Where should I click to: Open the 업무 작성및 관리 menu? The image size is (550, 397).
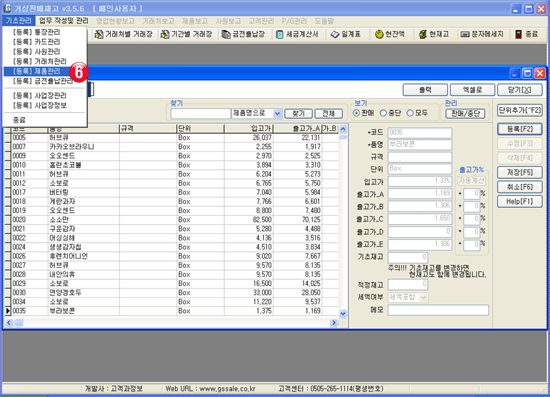point(63,21)
